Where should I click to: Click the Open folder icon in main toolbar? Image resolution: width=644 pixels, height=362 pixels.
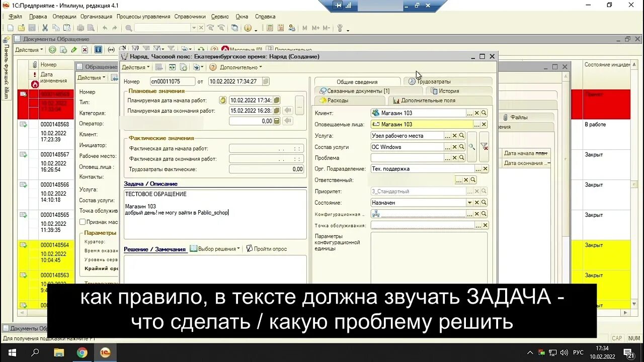click(x=21, y=28)
